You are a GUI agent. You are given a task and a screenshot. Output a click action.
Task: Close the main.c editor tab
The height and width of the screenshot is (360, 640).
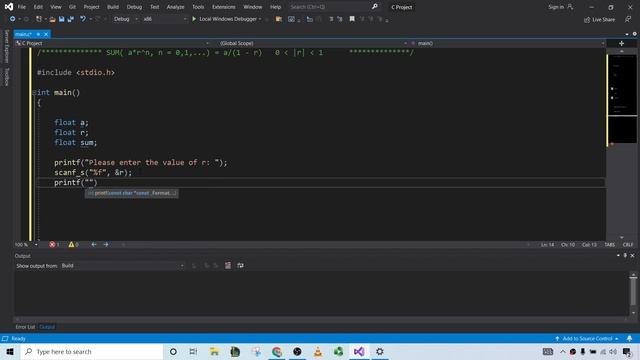46,34
